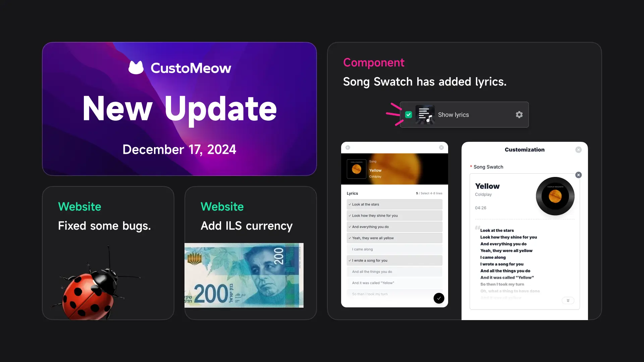644x362 pixels.
Task: Click the confirm checkmark button
Action: 438,298
